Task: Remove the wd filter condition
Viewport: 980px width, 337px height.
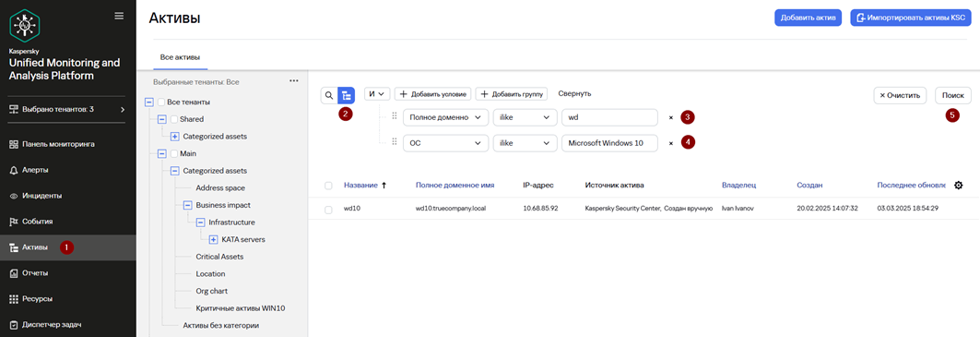Action: [x=670, y=117]
